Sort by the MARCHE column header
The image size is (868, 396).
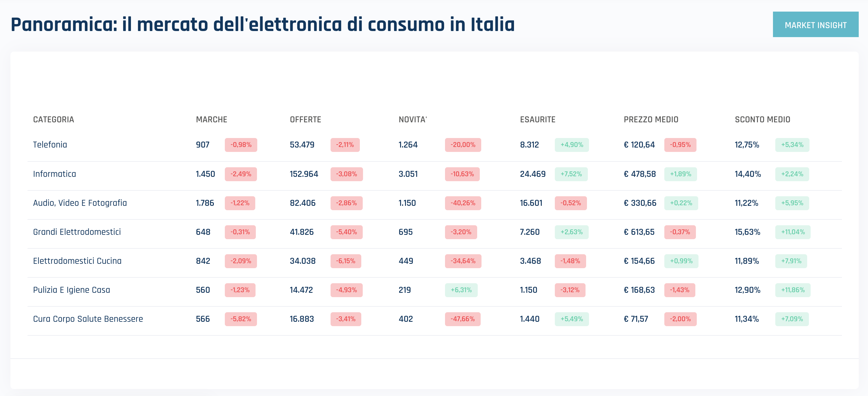tap(211, 119)
